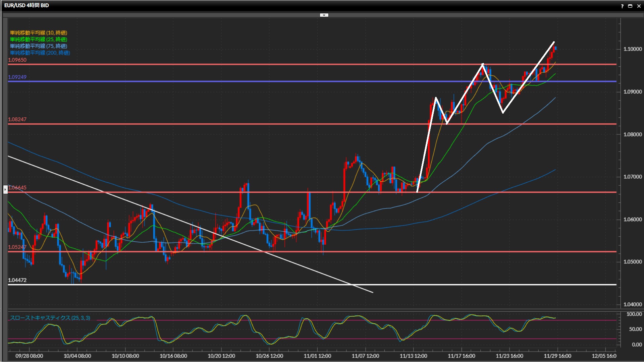Select the 10-period moving average label

click(x=38, y=33)
